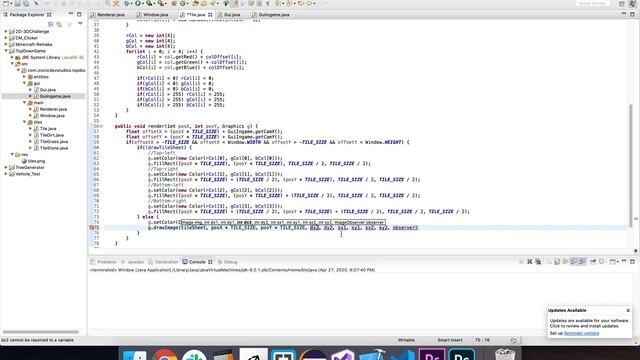The image size is (640, 360).
Task: Toggle Word Wrap in Console toolbar
Action: [x=565, y=262]
